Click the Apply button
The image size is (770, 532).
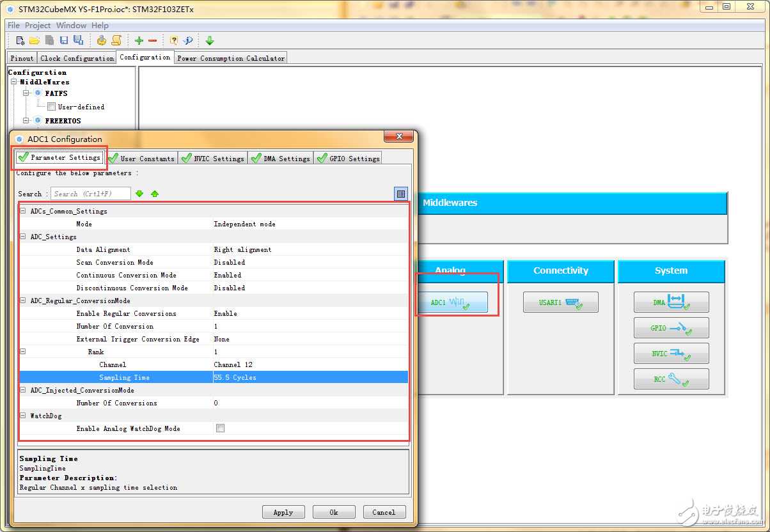point(283,512)
